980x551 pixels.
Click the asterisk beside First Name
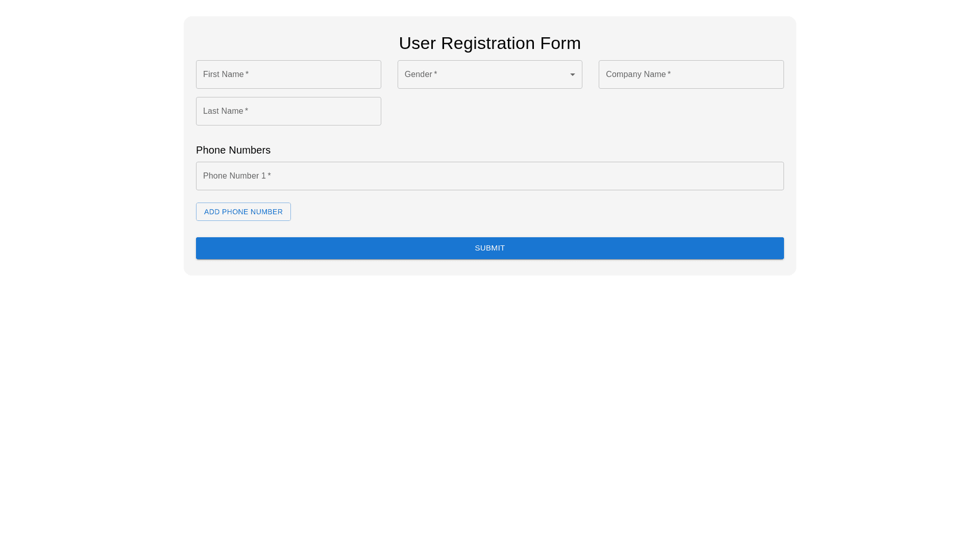point(247,74)
